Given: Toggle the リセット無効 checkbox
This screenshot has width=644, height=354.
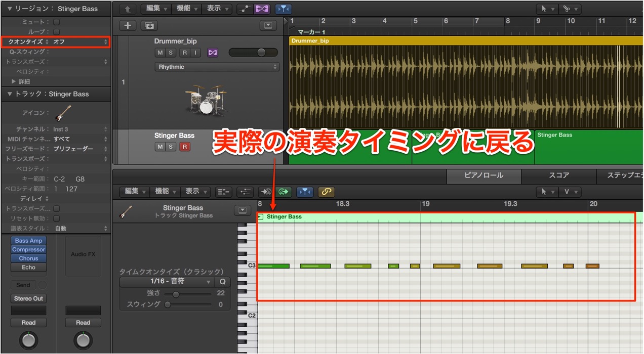Looking at the screenshot, I should click(x=57, y=218).
